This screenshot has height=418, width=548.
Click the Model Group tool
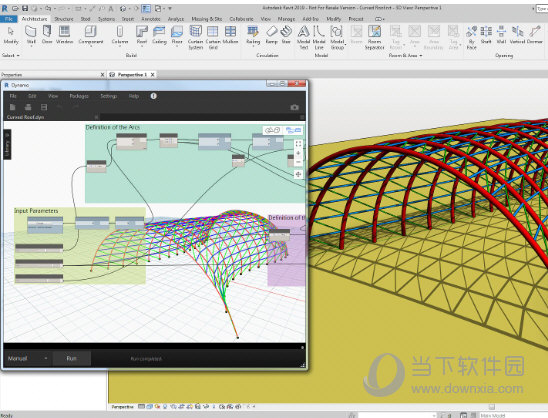pyautogui.click(x=337, y=37)
